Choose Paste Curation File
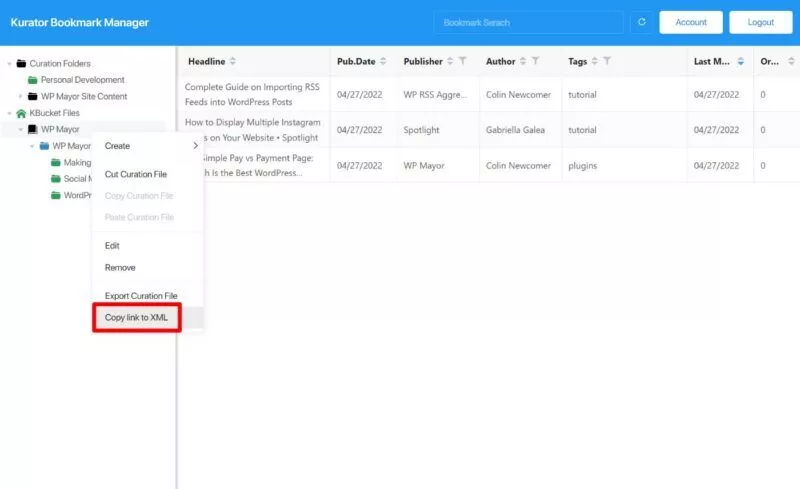800x489 pixels. (x=147, y=217)
